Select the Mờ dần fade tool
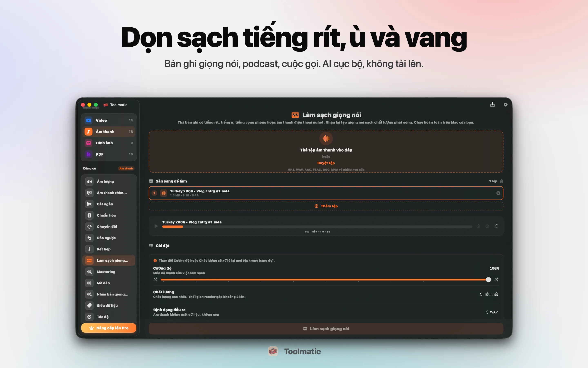 coord(109,283)
